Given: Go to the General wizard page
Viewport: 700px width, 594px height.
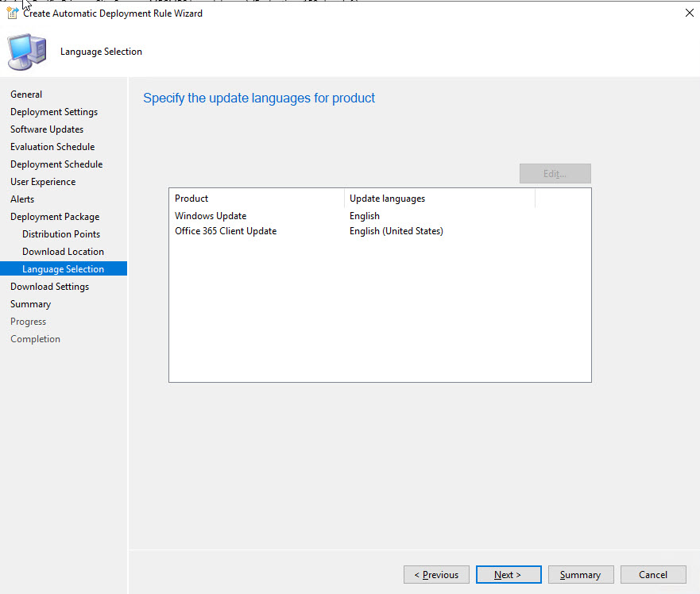Looking at the screenshot, I should tap(26, 94).
